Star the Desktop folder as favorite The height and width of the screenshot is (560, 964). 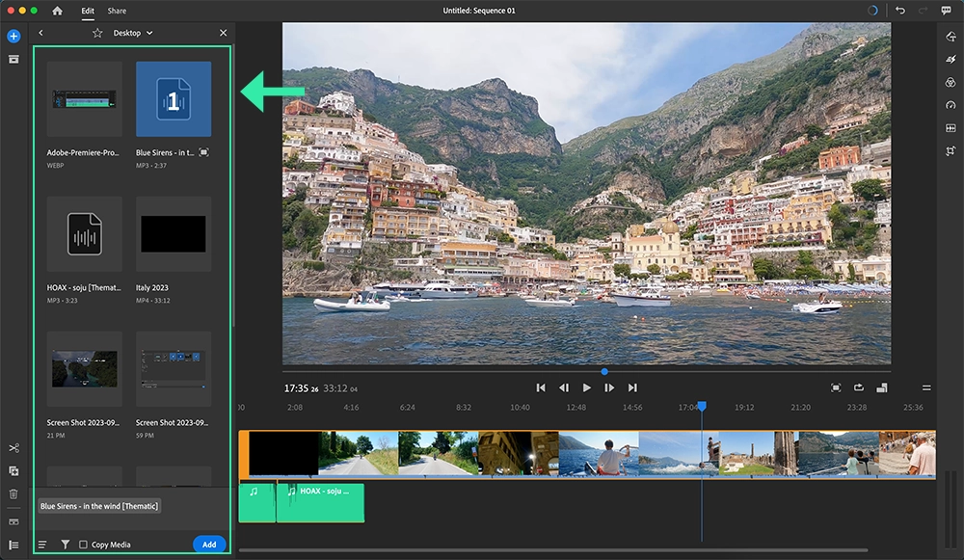coord(96,32)
